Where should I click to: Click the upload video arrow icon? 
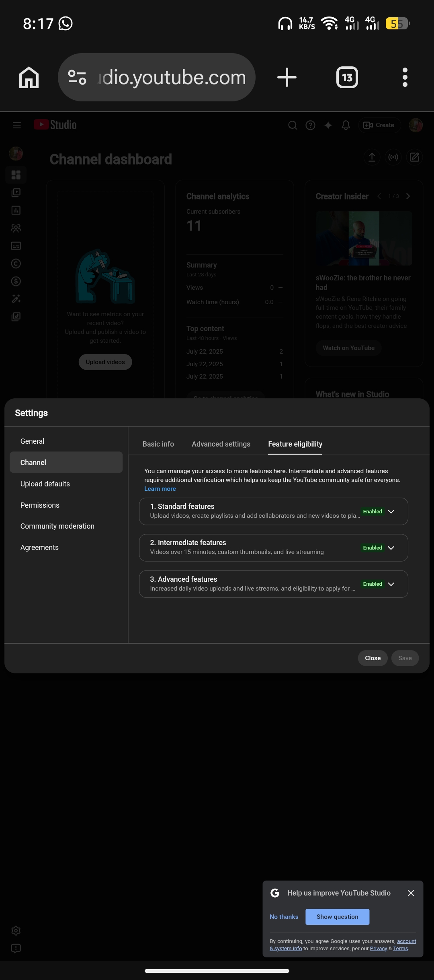point(372,157)
